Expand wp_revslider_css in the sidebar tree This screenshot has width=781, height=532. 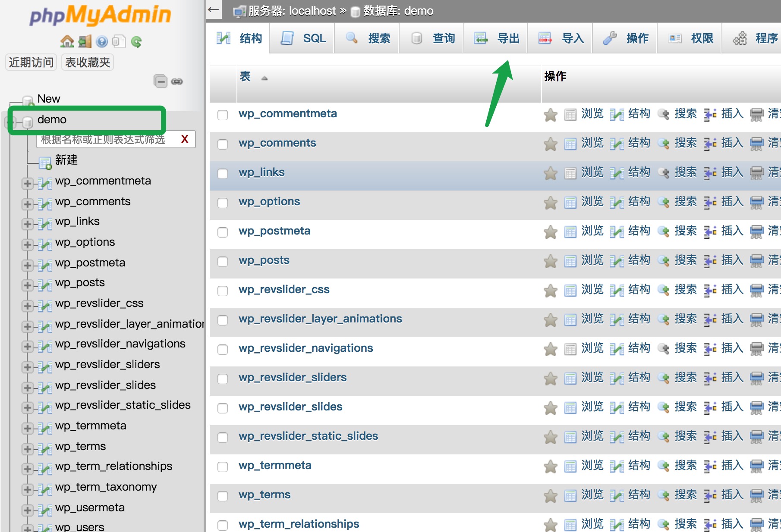point(27,306)
